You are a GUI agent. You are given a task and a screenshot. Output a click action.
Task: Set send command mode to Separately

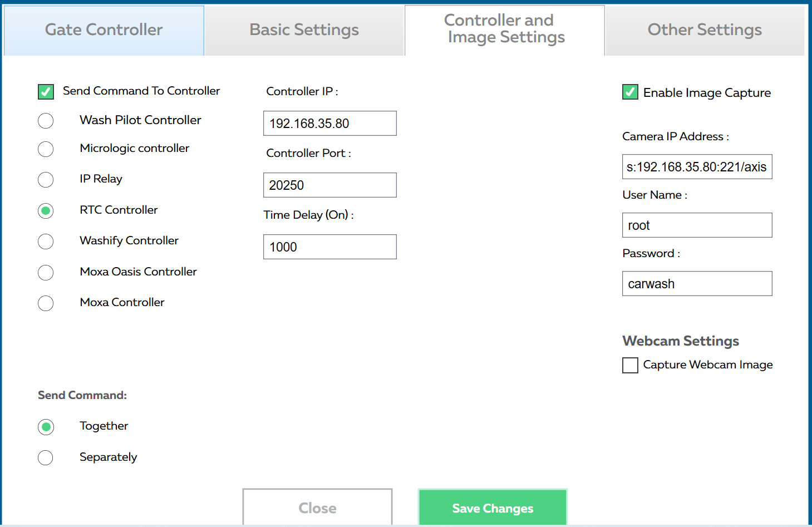pyautogui.click(x=46, y=457)
